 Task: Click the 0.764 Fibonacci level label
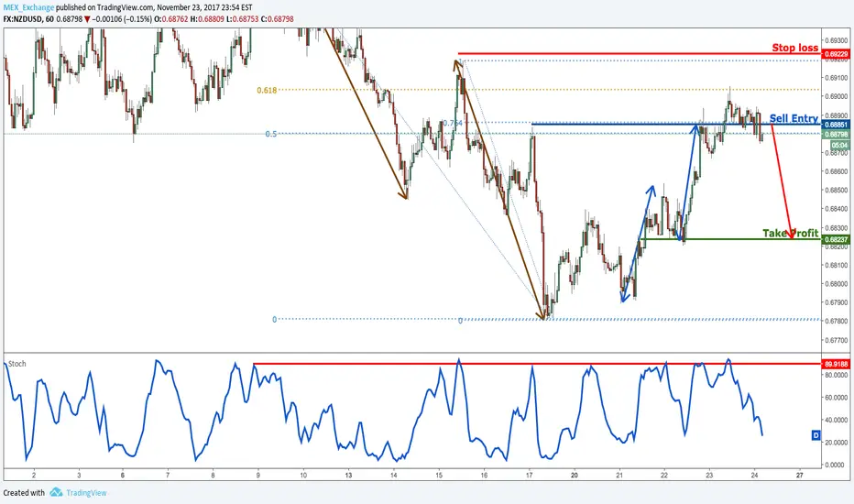453,124
